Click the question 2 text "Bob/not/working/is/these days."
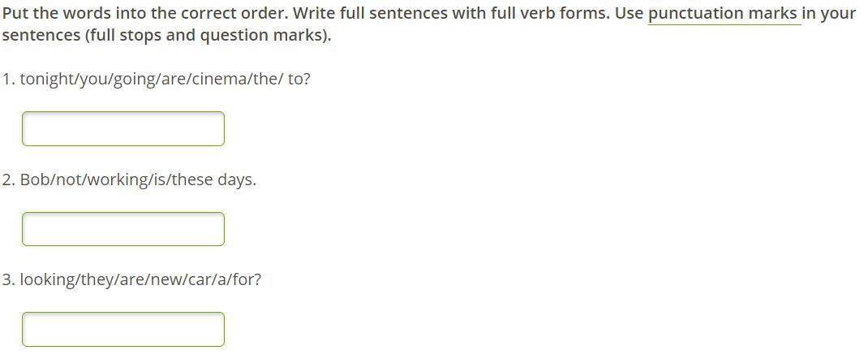 (x=138, y=180)
